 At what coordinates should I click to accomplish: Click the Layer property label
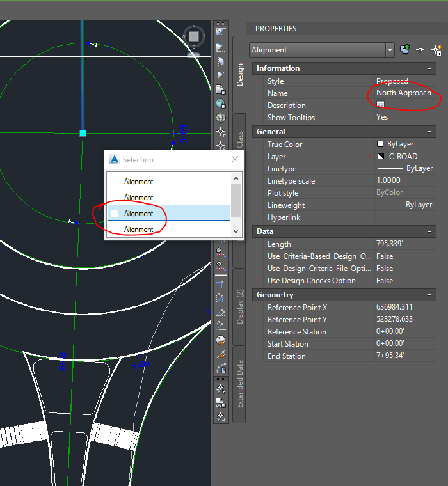coord(276,157)
